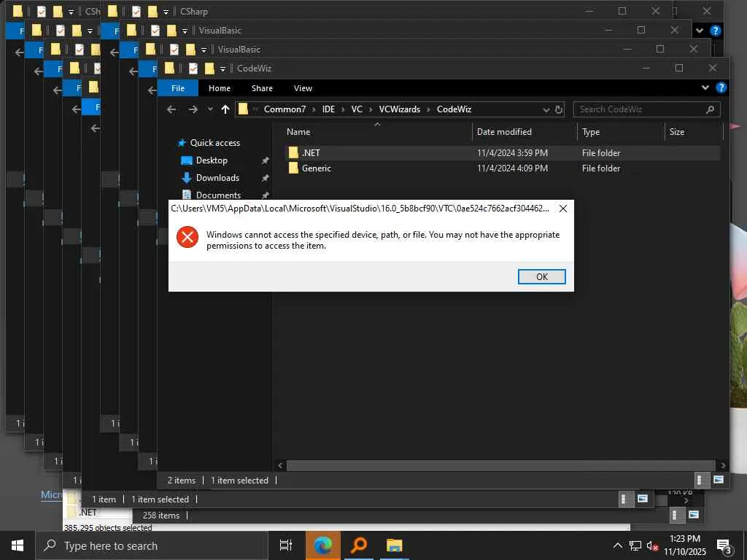Select the .NET folder row
Screen dimensions: 747x560
502,153
